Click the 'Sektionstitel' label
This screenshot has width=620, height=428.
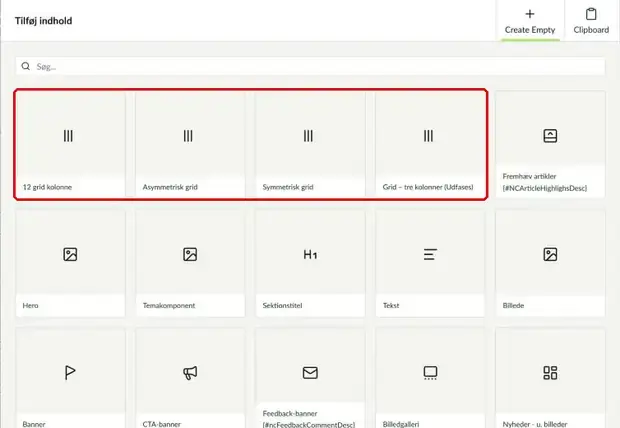[x=282, y=305]
